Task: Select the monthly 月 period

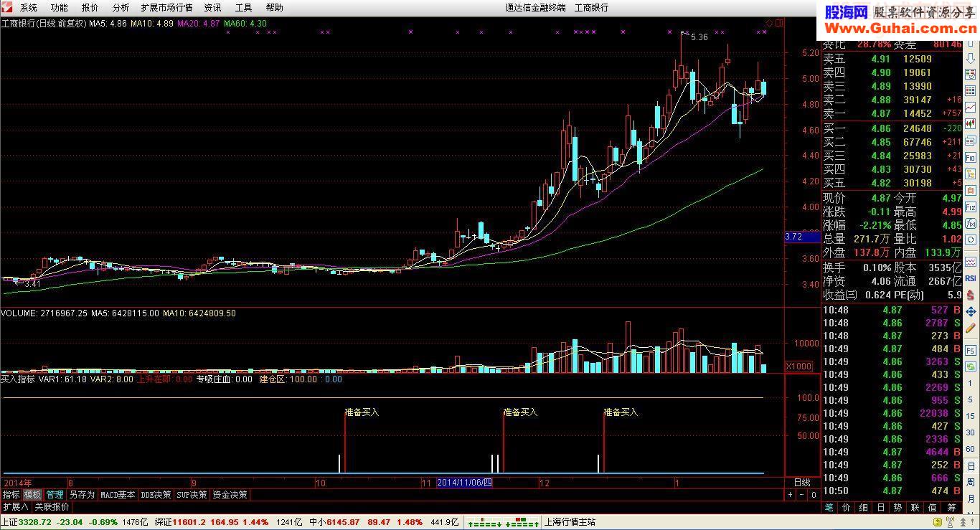Action: [x=971, y=499]
